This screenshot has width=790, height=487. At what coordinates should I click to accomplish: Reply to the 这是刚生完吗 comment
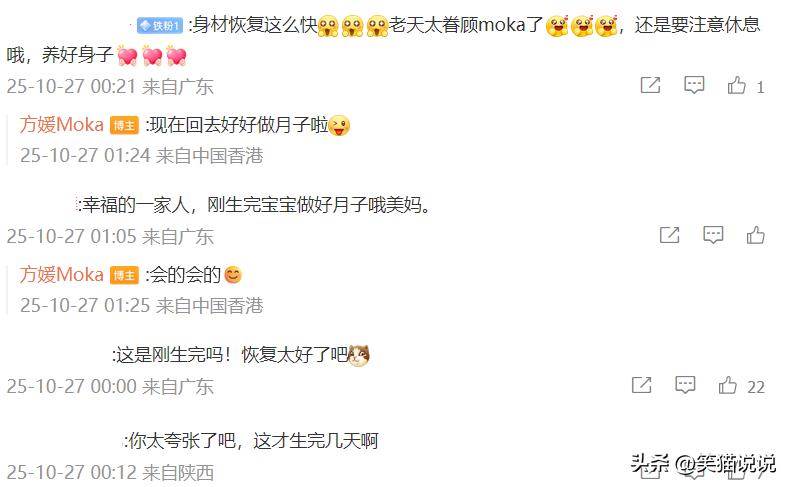click(x=685, y=385)
